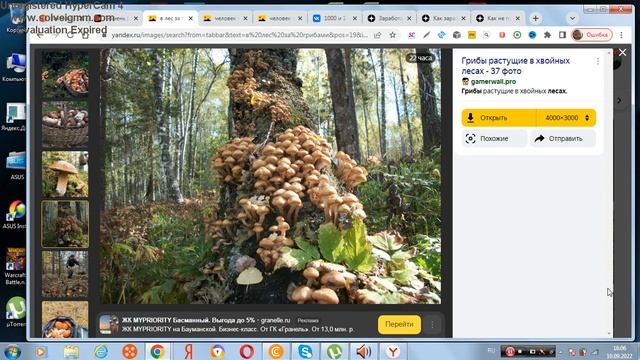
Task: Click the yellow square extension icon
Action: (x=472, y=35)
